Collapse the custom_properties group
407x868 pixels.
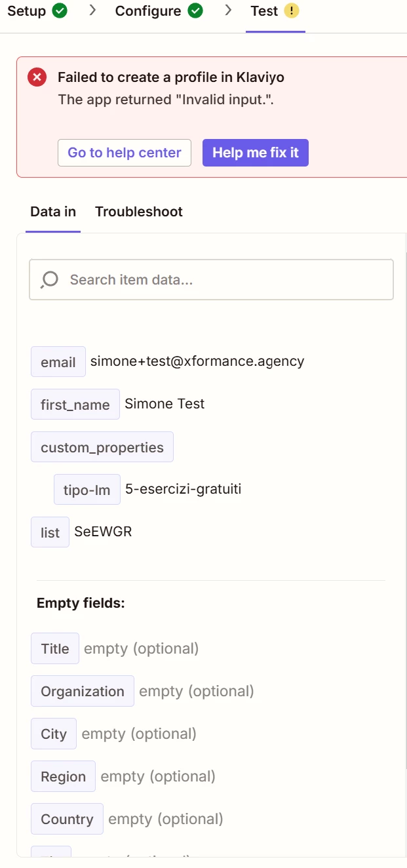(x=102, y=447)
